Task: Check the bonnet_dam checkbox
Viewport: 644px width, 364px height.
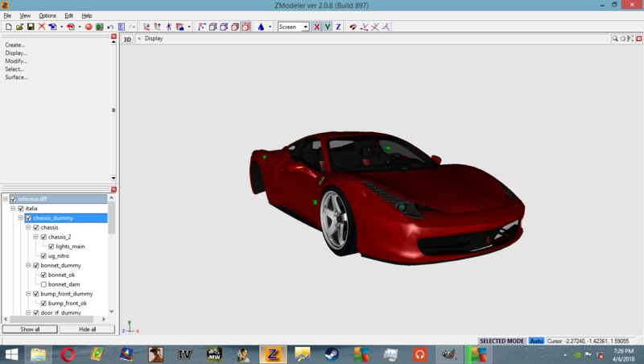Action: [x=43, y=284]
